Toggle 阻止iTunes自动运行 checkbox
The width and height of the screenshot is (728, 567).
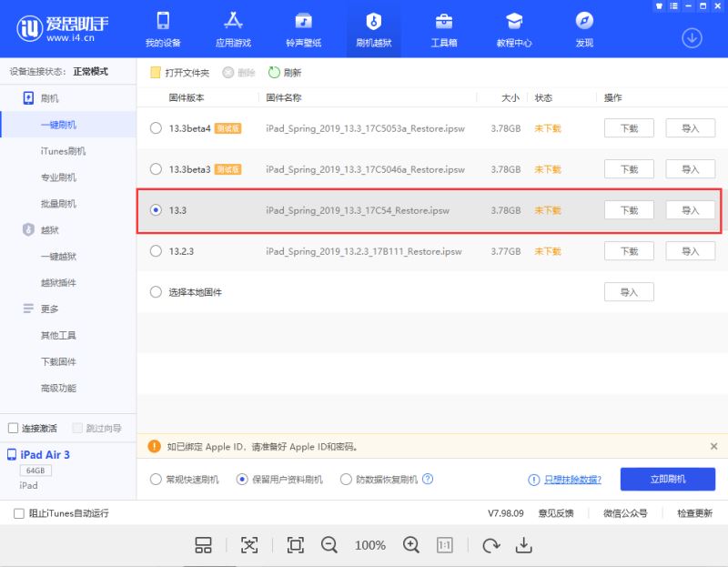(x=18, y=513)
